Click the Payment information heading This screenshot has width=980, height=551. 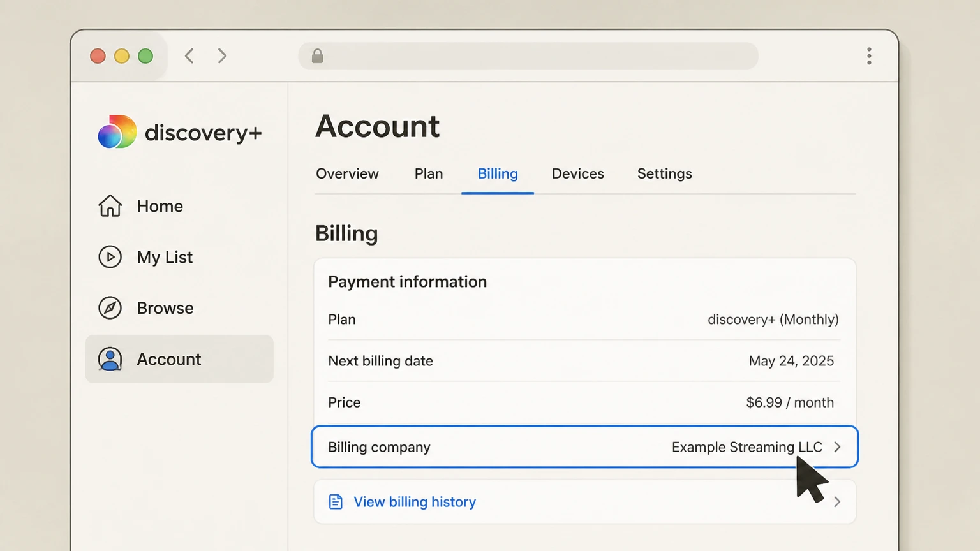click(x=408, y=282)
